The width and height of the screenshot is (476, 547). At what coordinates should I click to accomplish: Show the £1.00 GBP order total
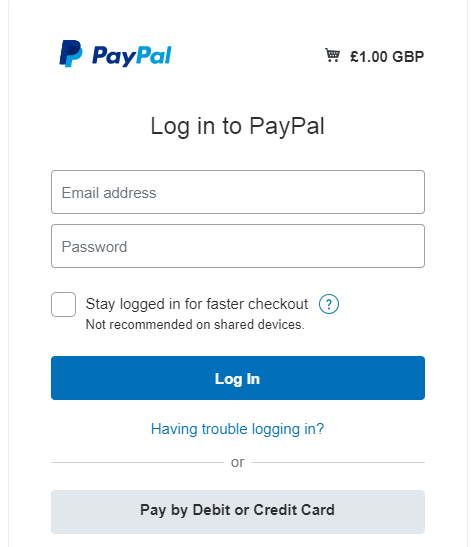387,57
